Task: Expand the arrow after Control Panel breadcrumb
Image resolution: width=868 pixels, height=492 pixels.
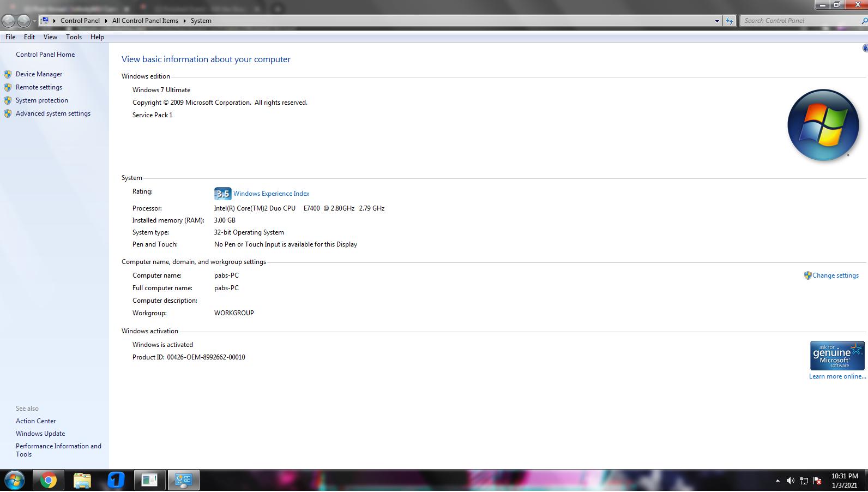Action: pyautogui.click(x=106, y=21)
